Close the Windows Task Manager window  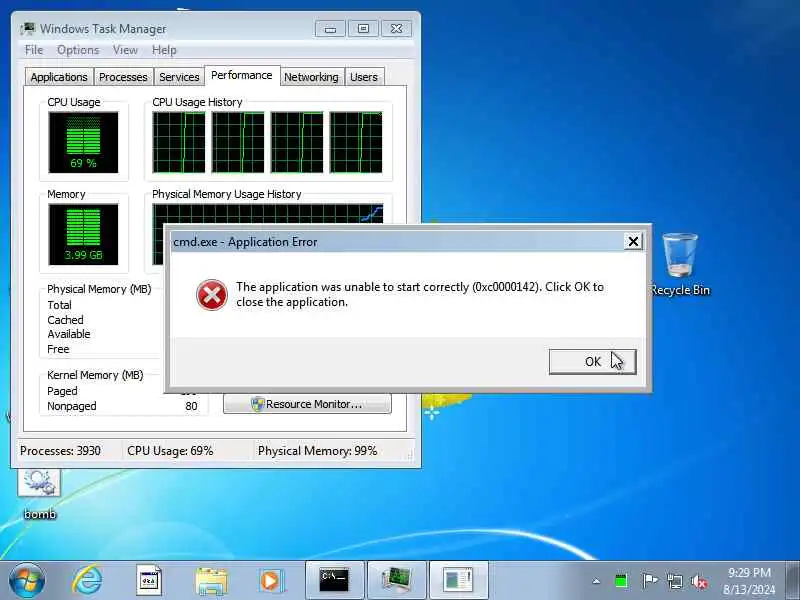pyautogui.click(x=396, y=29)
